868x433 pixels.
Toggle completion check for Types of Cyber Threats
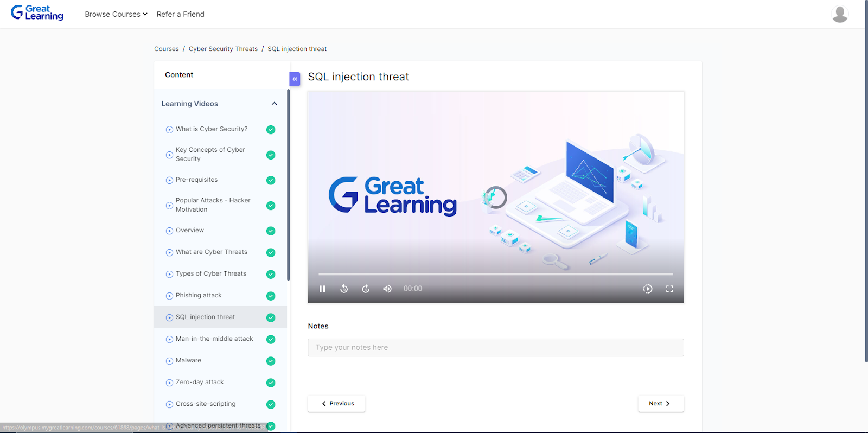pyautogui.click(x=271, y=275)
